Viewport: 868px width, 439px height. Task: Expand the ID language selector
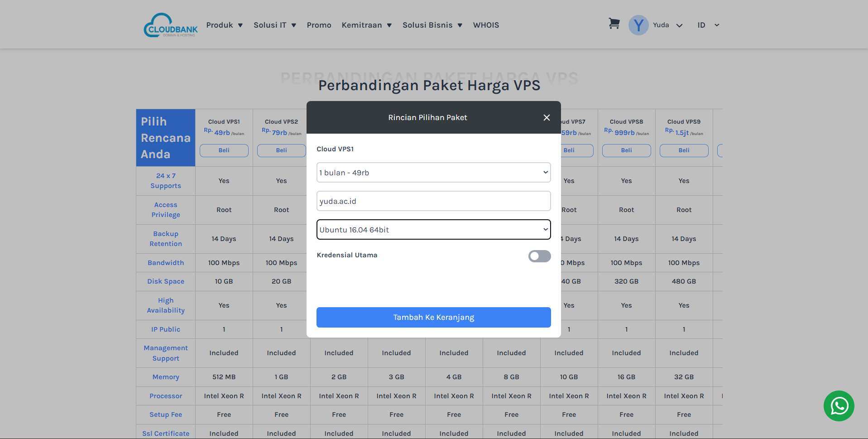(x=708, y=25)
